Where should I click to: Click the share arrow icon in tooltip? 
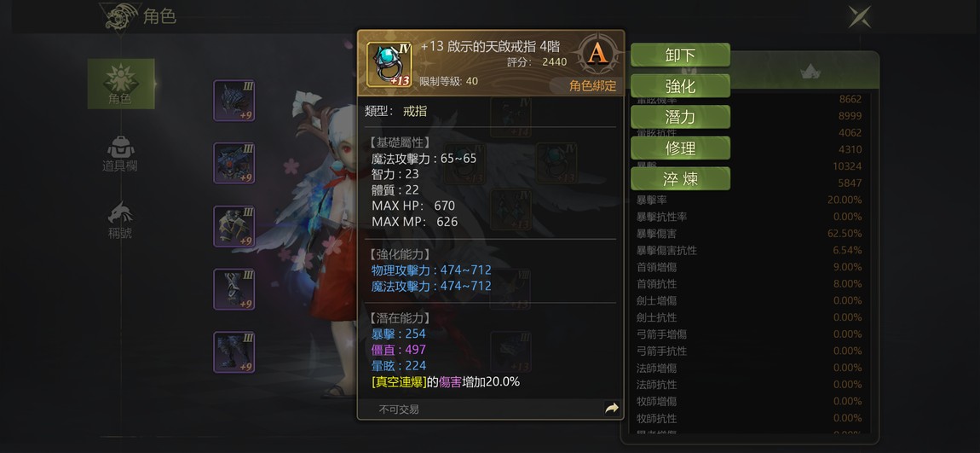(612, 409)
